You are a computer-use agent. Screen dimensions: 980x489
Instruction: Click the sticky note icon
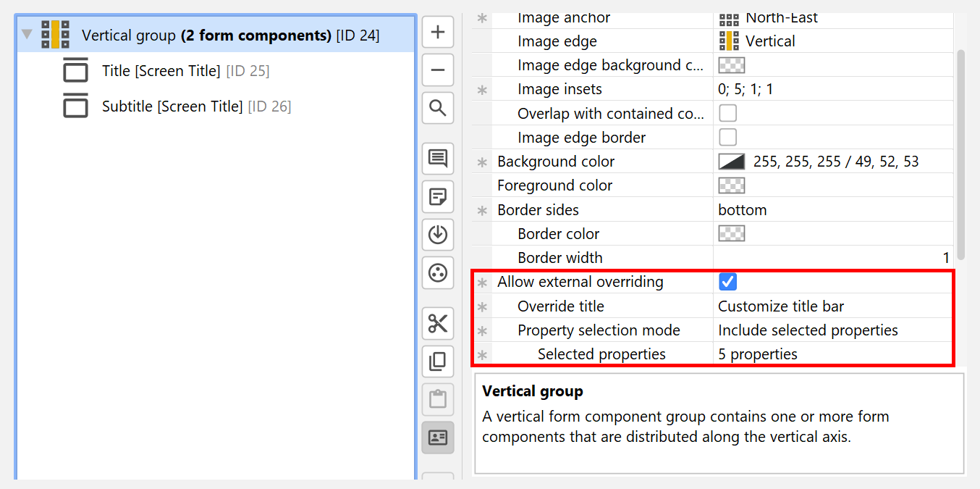coord(438,196)
